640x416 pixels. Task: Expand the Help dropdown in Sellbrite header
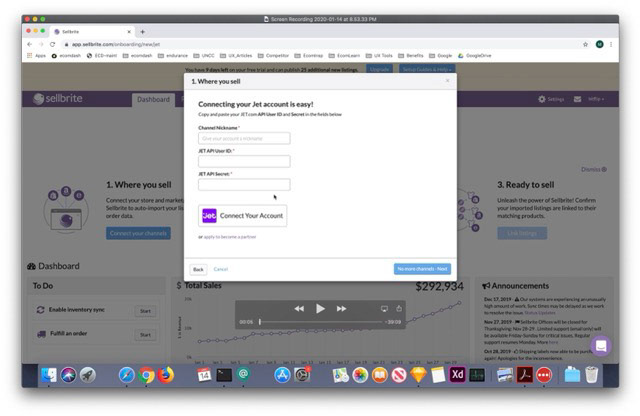(x=596, y=99)
